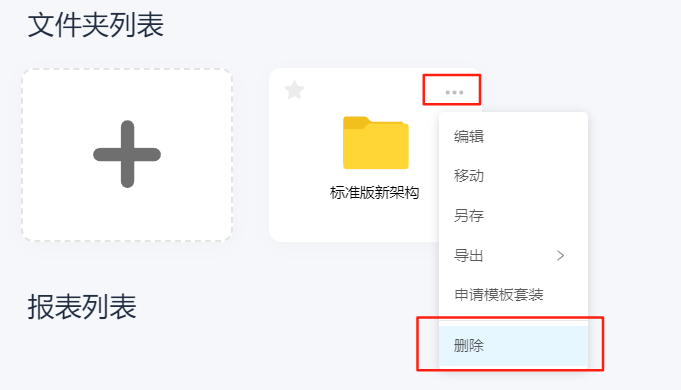Screen dimensions: 681x390
Task: Click the 报表列表 section heading
Action: coord(82,307)
